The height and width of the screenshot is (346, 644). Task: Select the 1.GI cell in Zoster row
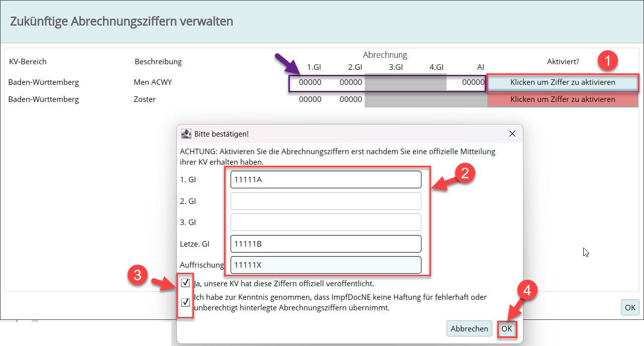310,99
